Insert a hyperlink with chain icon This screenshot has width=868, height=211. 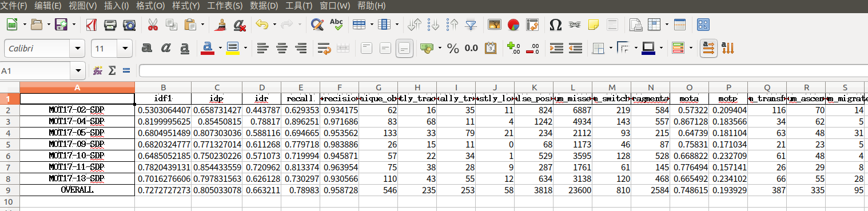tap(574, 25)
